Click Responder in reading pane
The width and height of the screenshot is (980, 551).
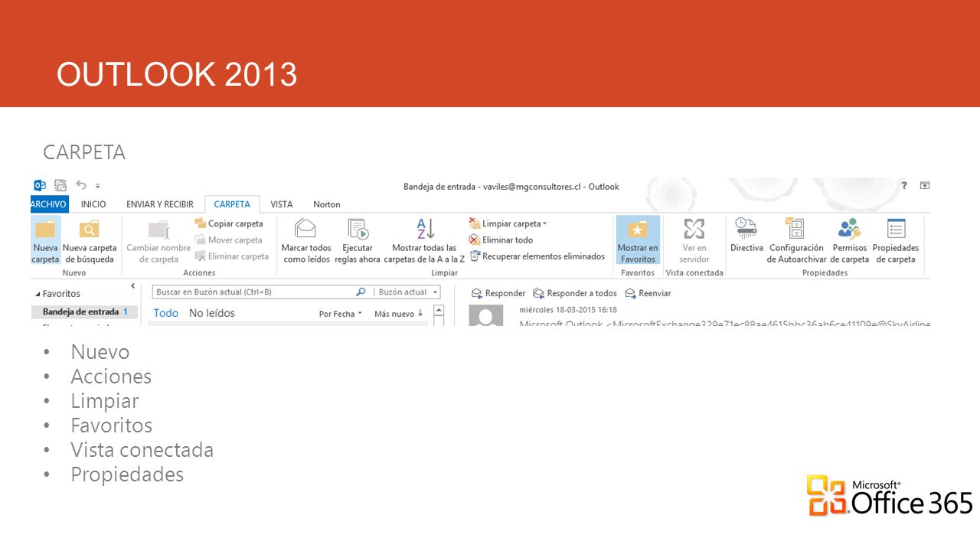[x=498, y=293]
